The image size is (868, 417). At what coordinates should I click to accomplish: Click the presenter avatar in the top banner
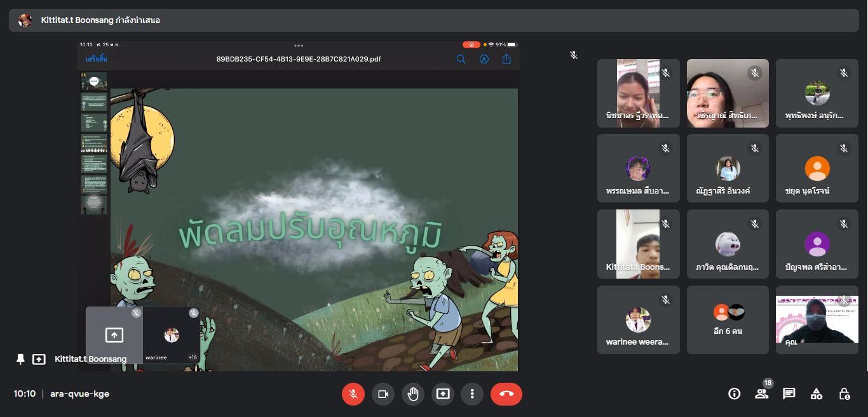pyautogui.click(x=25, y=20)
